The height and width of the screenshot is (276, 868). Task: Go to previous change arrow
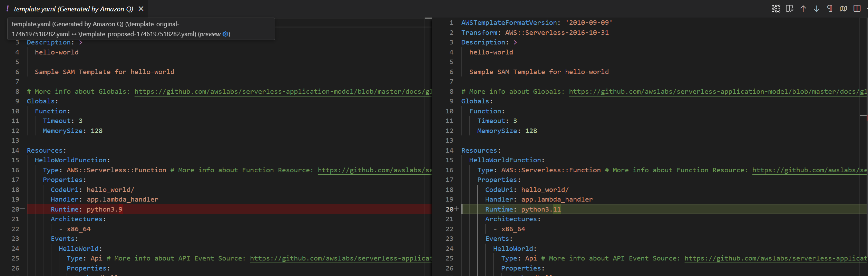(803, 9)
